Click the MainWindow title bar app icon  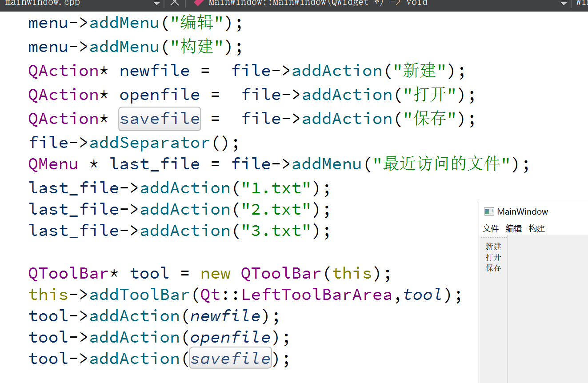[489, 211]
